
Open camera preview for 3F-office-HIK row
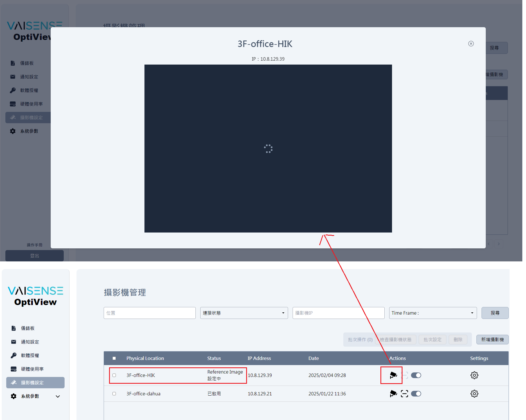tap(393, 375)
